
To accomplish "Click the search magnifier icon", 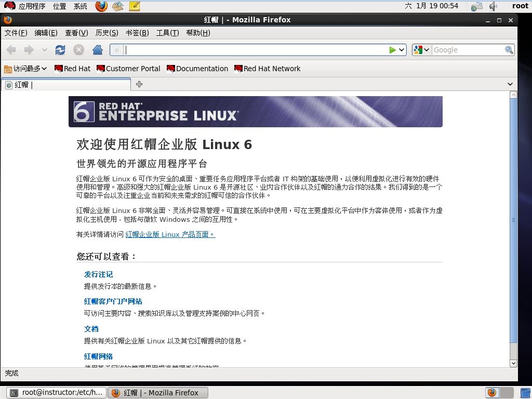I will tap(509, 50).
